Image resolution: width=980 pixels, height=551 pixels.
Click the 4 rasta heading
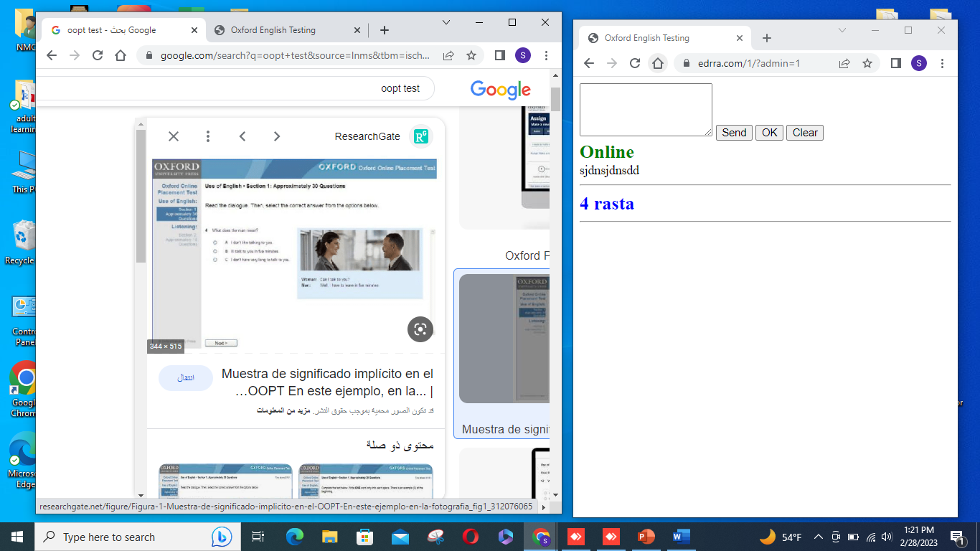(607, 204)
